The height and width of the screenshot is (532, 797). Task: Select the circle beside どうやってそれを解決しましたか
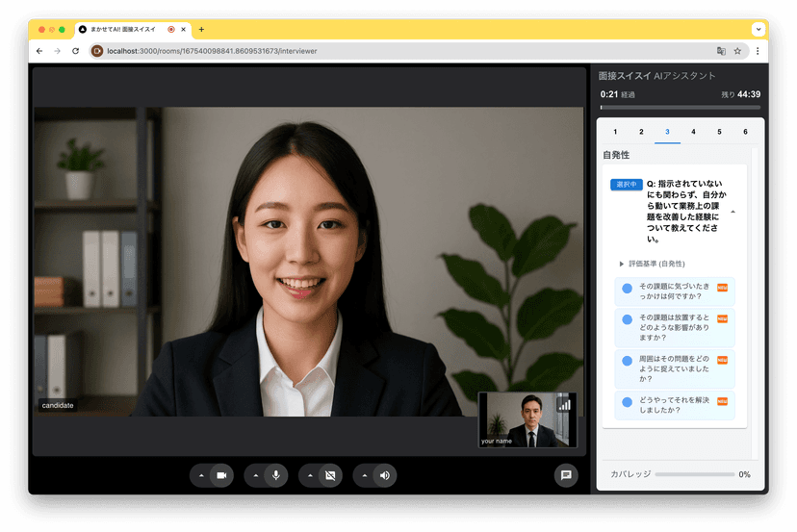[x=627, y=404]
